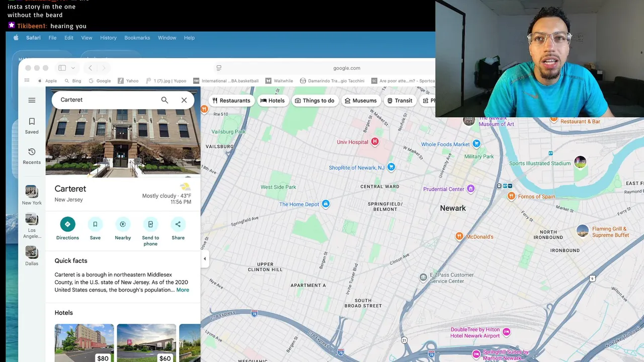Open the Edit menu
The height and width of the screenshot is (362, 644).
[x=69, y=38]
